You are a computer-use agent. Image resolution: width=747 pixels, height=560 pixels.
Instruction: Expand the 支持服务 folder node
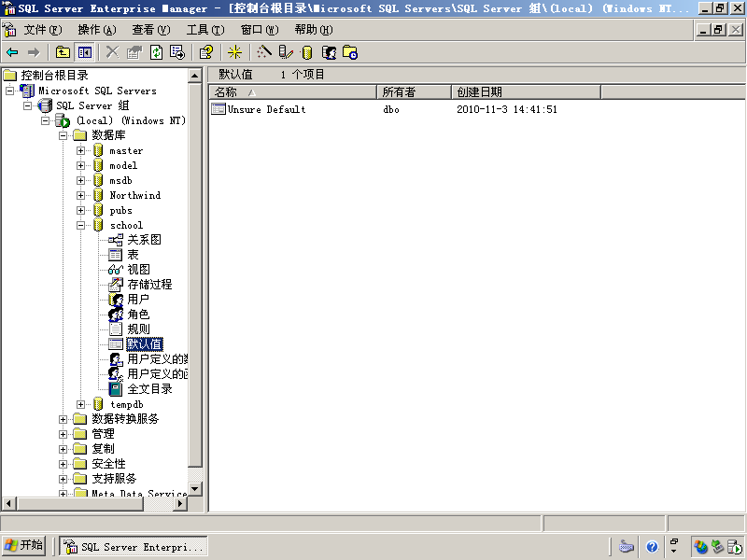click(x=63, y=479)
